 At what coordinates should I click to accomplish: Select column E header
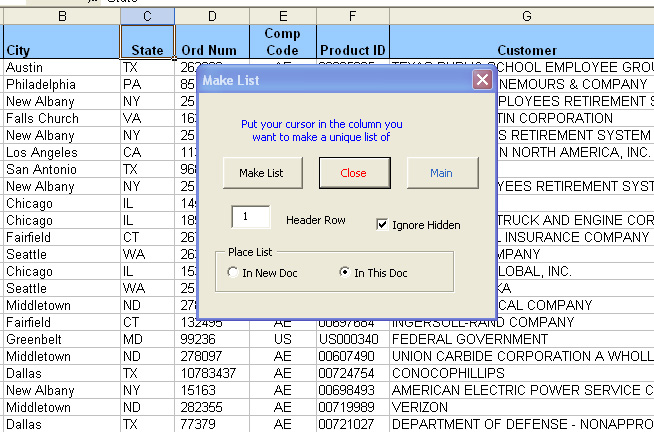(x=283, y=16)
